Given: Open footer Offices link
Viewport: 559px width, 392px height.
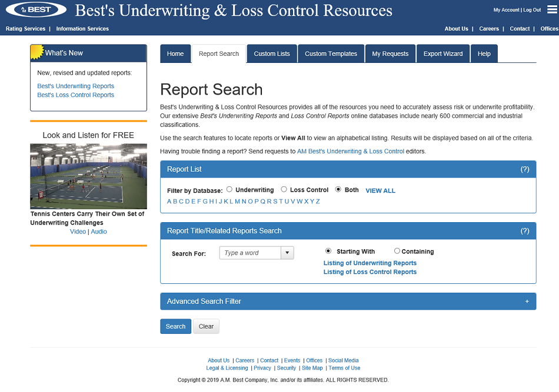Looking at the screenshot, I should 314,360.
